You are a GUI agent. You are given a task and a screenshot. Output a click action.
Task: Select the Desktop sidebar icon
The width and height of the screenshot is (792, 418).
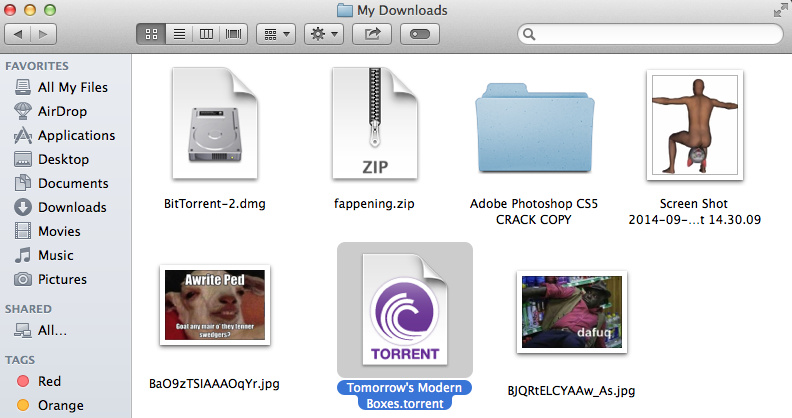tap(23, 160)
